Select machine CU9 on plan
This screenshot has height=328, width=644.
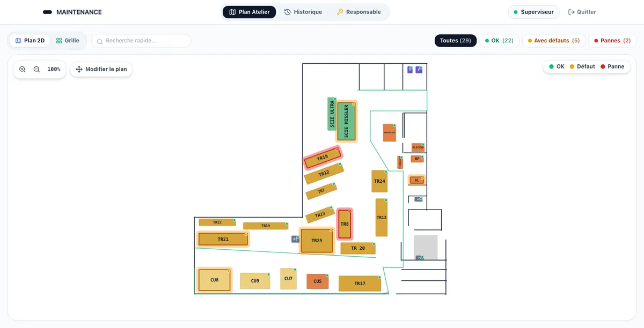(255, 281)
